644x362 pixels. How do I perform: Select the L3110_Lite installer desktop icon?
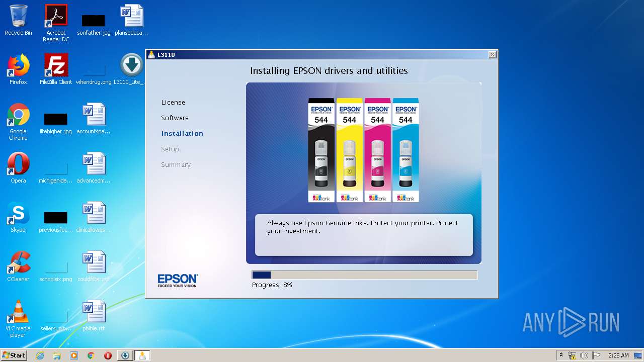[131, 69]
